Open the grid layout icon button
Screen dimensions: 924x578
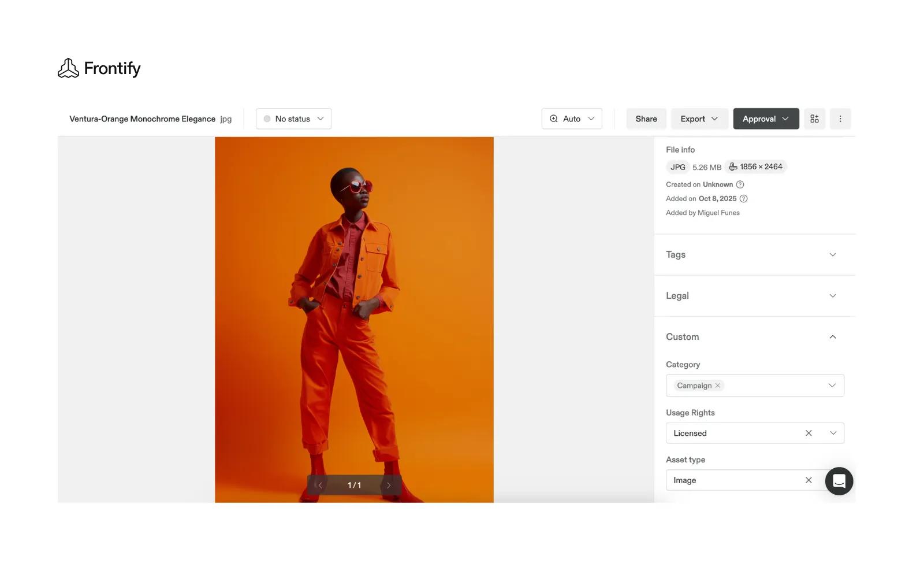pyautogui.click(x=814, y=118)
